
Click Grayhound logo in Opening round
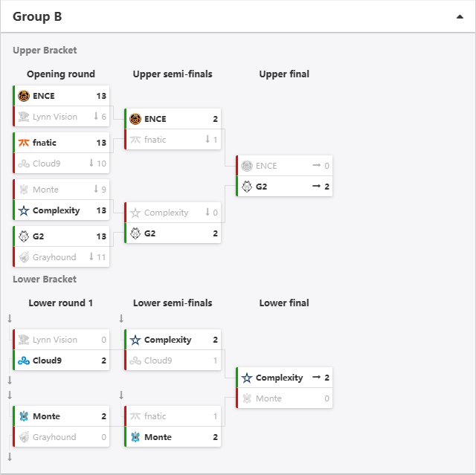24,257
